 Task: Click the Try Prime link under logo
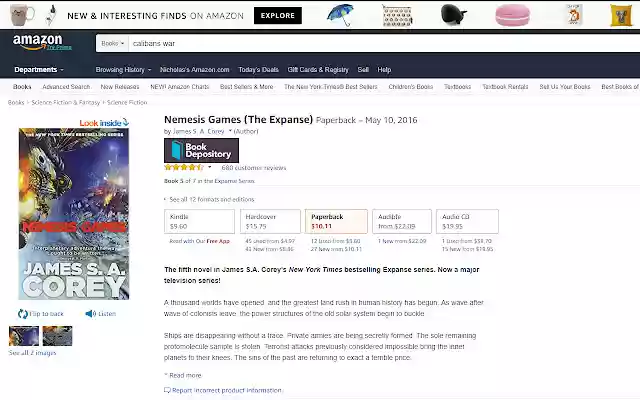[59, 47]
